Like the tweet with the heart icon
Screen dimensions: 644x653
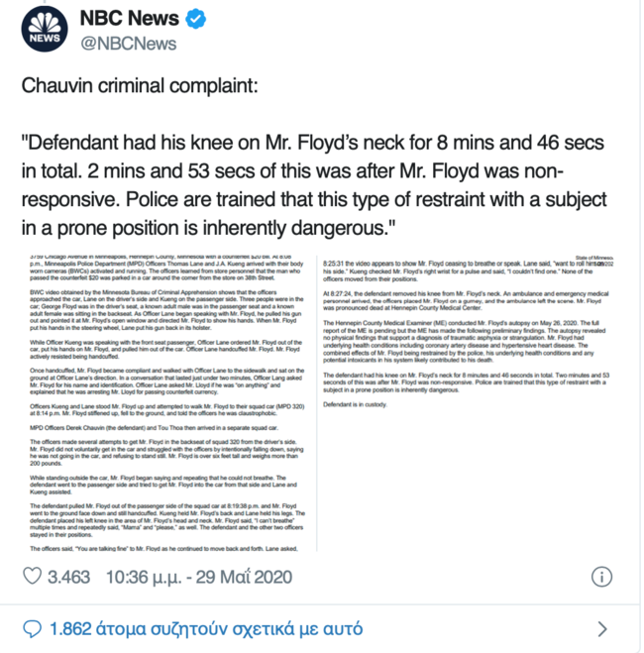(x=32, y=576)
